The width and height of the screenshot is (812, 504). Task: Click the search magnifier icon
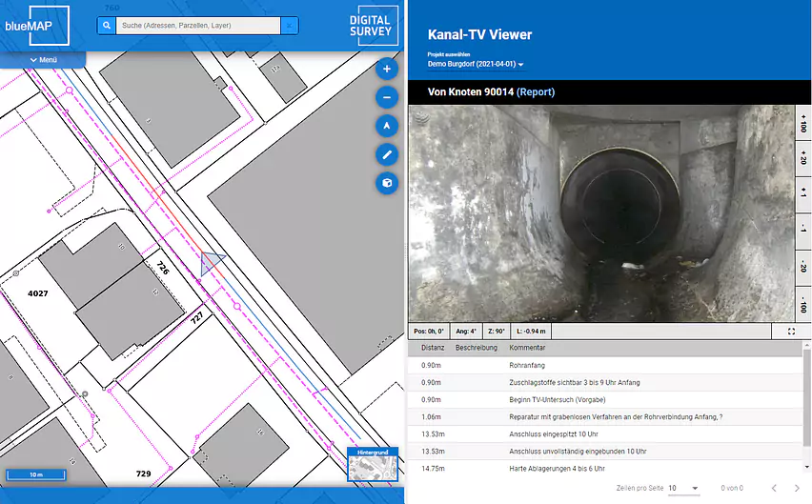point(107,26)
